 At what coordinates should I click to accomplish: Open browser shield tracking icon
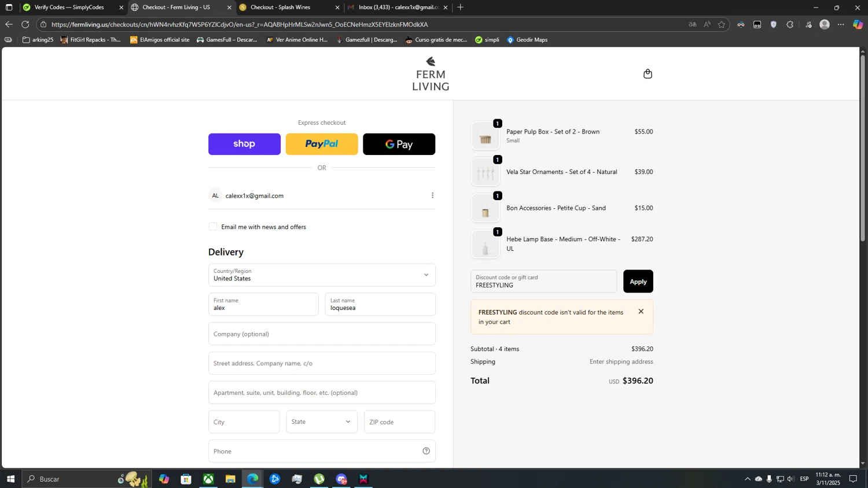tap(774, 24)
